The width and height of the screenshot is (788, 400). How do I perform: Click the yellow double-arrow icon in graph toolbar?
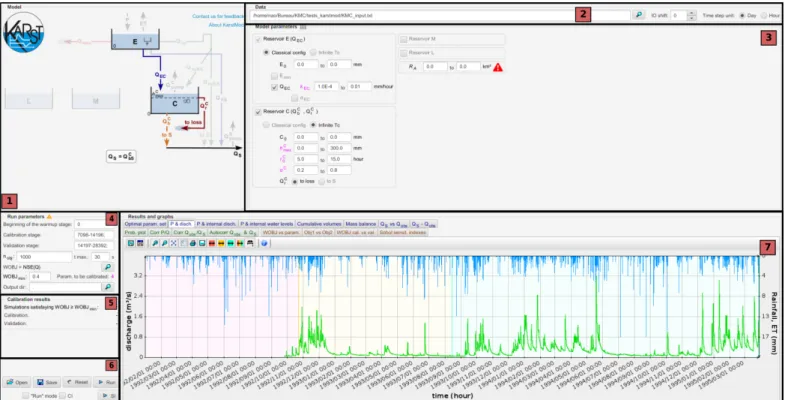click(x=221, y=243)
